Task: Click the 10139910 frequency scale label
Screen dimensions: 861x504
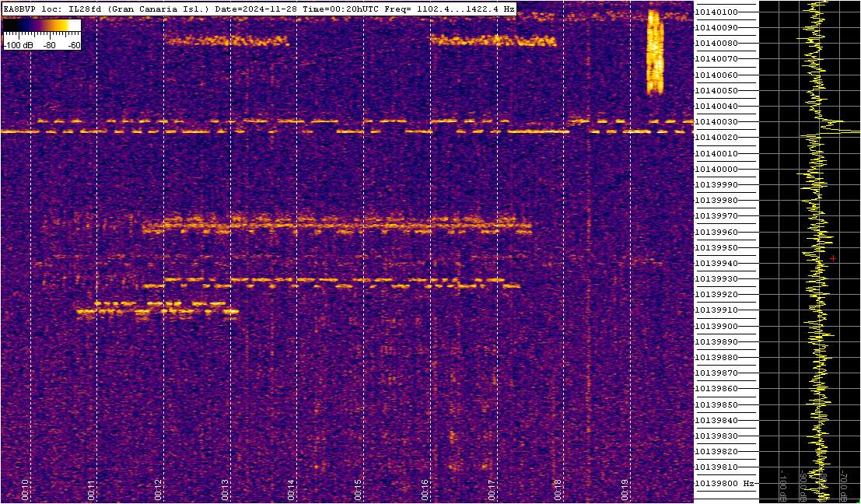Action: pos(715,310)
